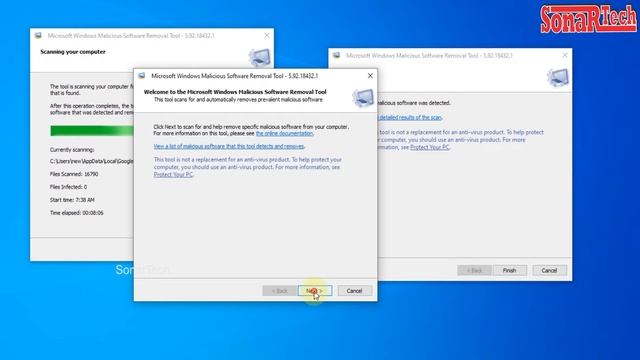
Task: Click the title bar icon of scanning window
Action: click(x=38, y=36)
